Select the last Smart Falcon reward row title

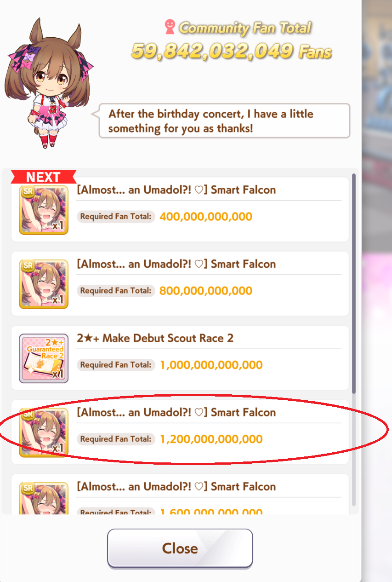(x=176, y=486)
